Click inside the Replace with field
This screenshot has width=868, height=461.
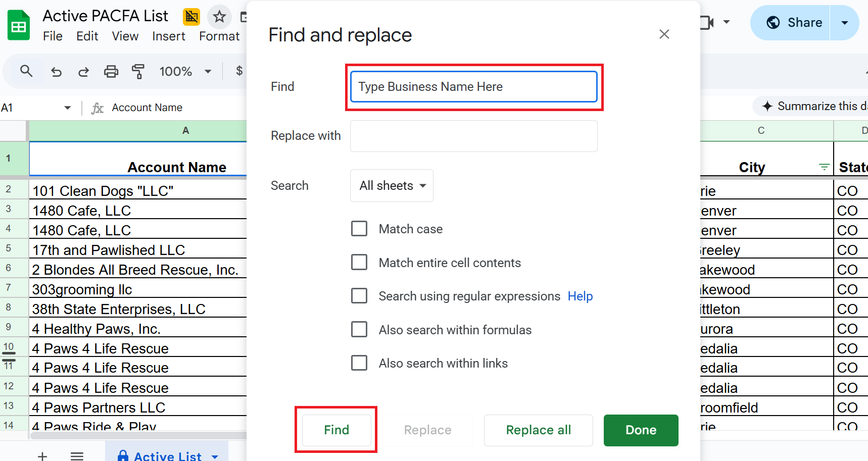(473, 136)
